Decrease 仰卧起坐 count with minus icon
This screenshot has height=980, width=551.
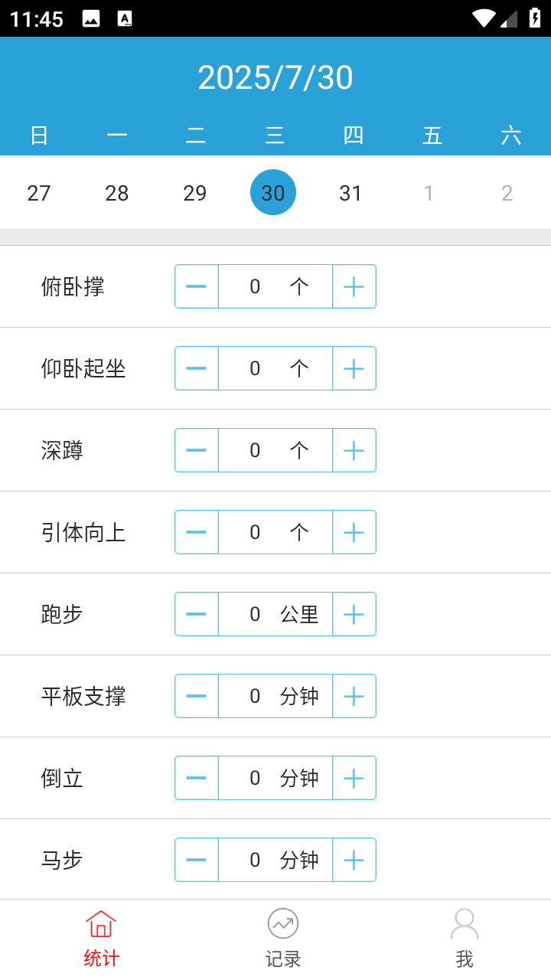[197, 368]
